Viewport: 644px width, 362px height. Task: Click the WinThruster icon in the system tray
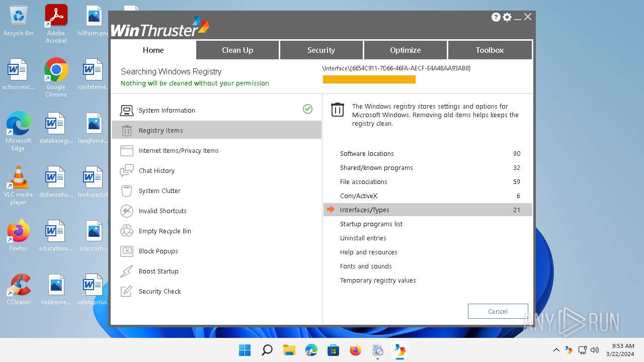click(569, 350)
